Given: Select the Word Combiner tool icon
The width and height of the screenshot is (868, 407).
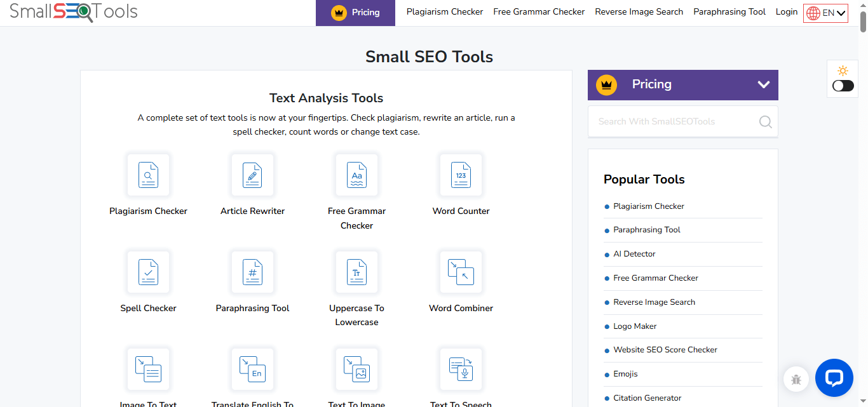Looking at the screenshot, I should (461, 272).
